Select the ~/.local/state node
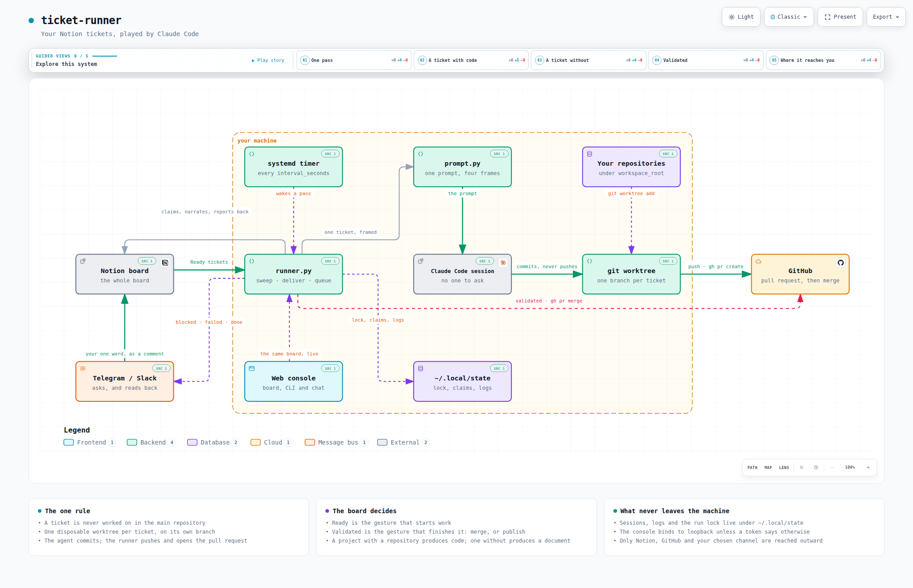Viewport: 913px width, 588px height. 462,381
